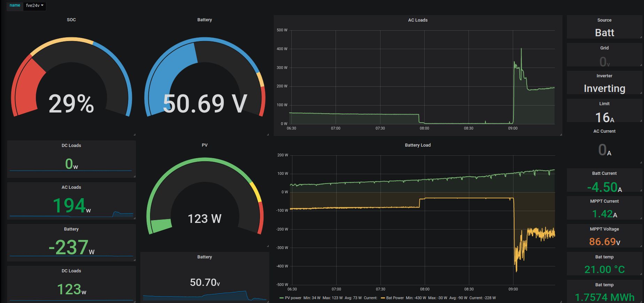
Task: Click resize handle of PV gauge panel
Action: tap(268, 246)
